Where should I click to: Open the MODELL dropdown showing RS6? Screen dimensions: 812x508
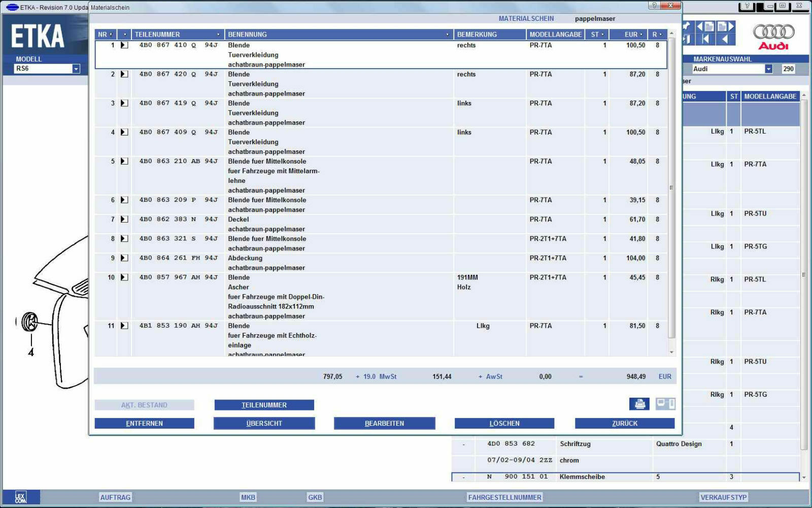pyautogui.click(x=76, y=69)
